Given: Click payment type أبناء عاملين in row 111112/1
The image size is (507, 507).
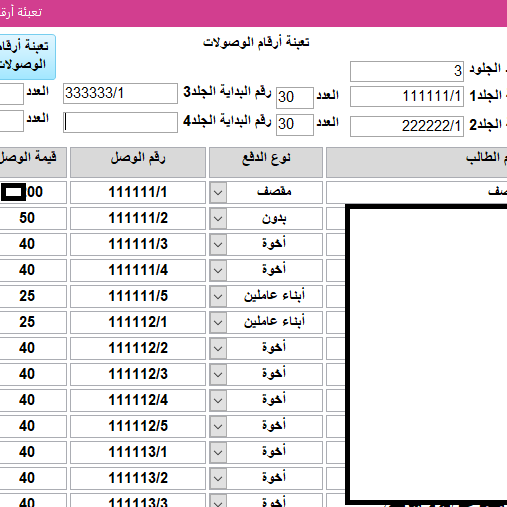Looking at the screenshot, I should coord(274,322).
